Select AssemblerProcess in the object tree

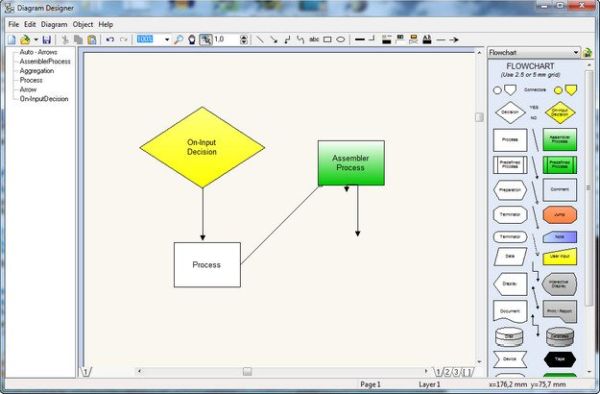click(x=45, y=61)
